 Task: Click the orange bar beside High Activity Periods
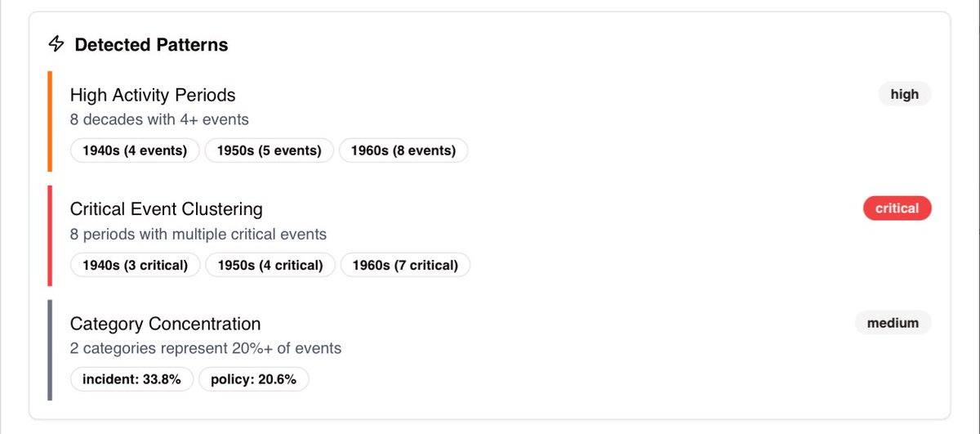click(50, 122)
